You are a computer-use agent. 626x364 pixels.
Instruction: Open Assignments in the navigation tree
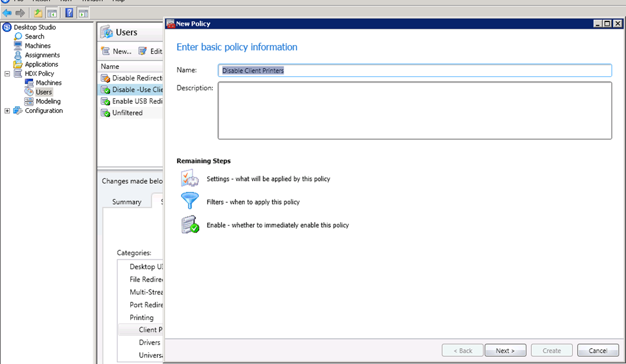42,55
